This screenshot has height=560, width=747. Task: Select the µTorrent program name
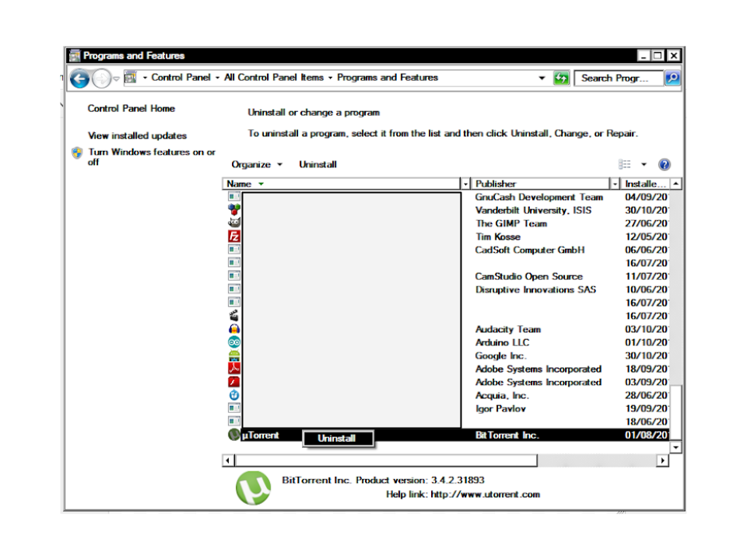[x=260, y=436]
